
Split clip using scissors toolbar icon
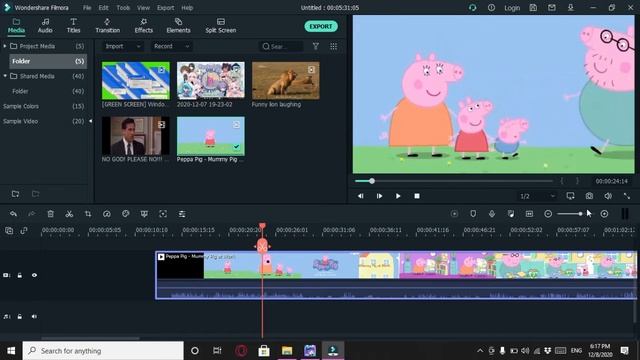tap(69, 214)
